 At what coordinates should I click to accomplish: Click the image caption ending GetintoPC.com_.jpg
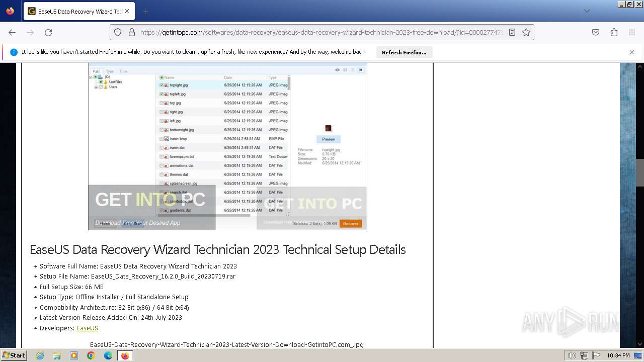pyautogui.click(x=227, y=344)
